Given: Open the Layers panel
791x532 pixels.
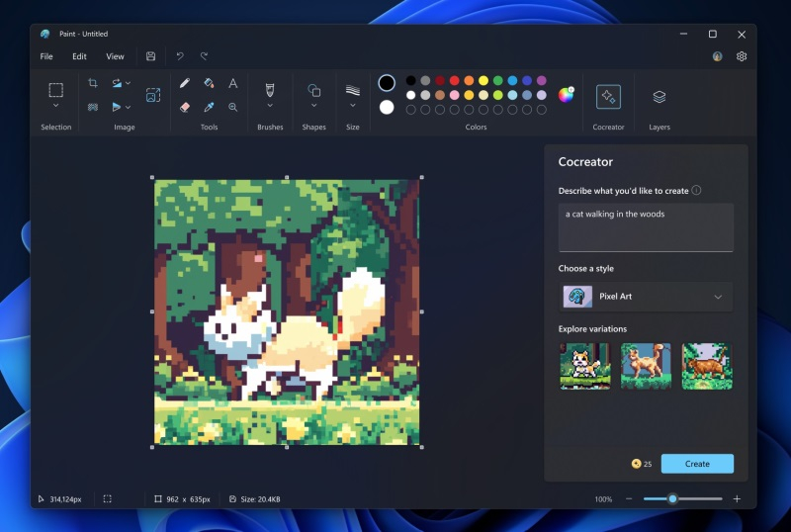Looking at the screenshot, I should pos(659,97).
